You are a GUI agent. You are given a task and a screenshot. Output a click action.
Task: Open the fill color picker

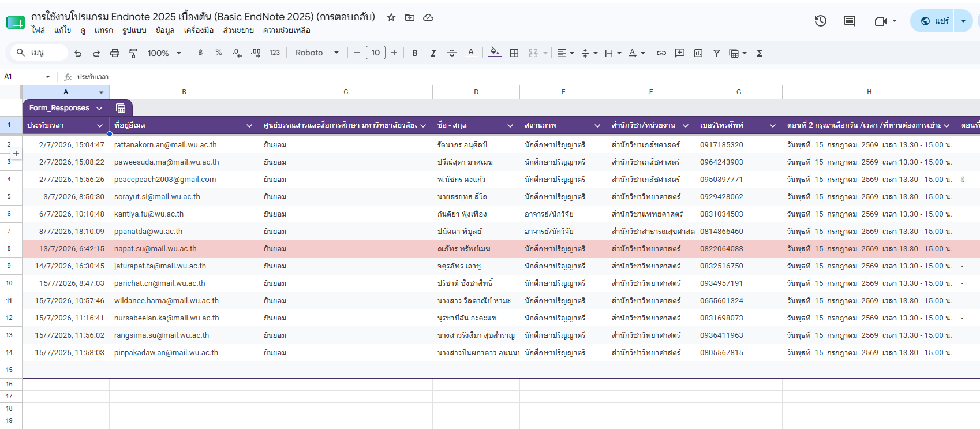point(495,53)
